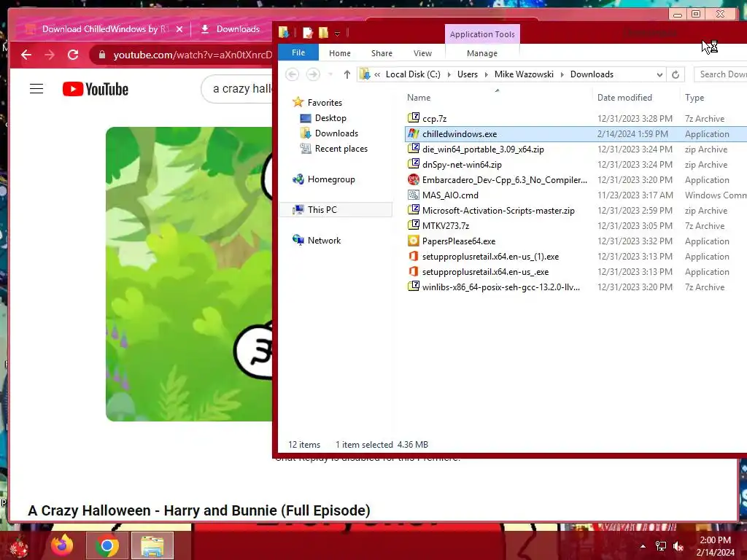Close the Download ChilledWindows browser tab

(x=179, y=29)
